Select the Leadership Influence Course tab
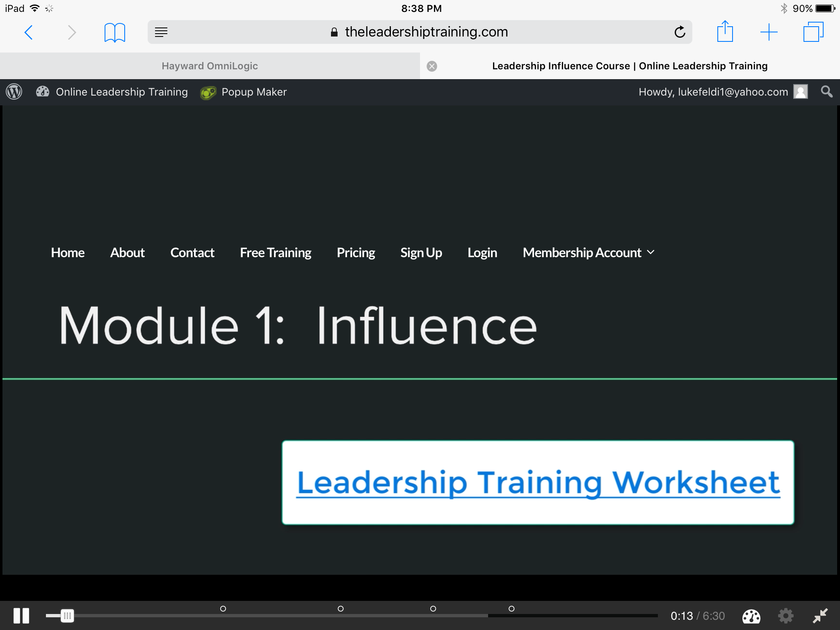The height and width of the screenshot is (630, 840). pyautogui.click(x=630, y=66)
